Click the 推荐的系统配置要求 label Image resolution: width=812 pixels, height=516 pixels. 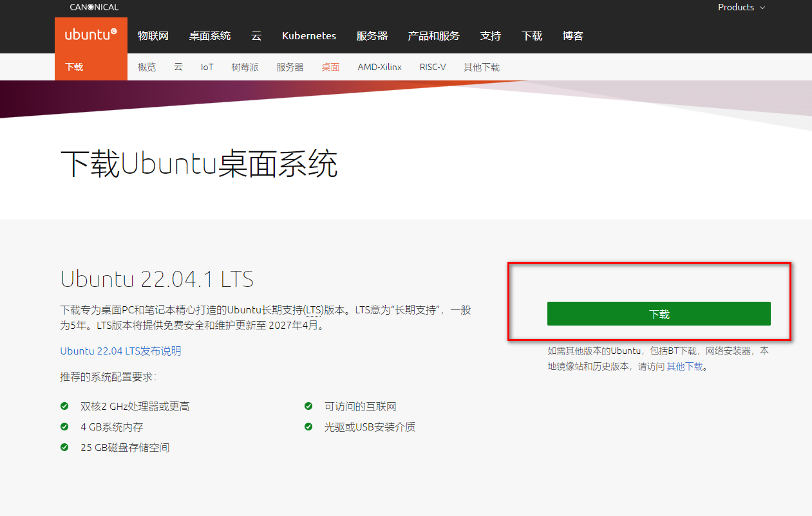[x=108, y=377]
